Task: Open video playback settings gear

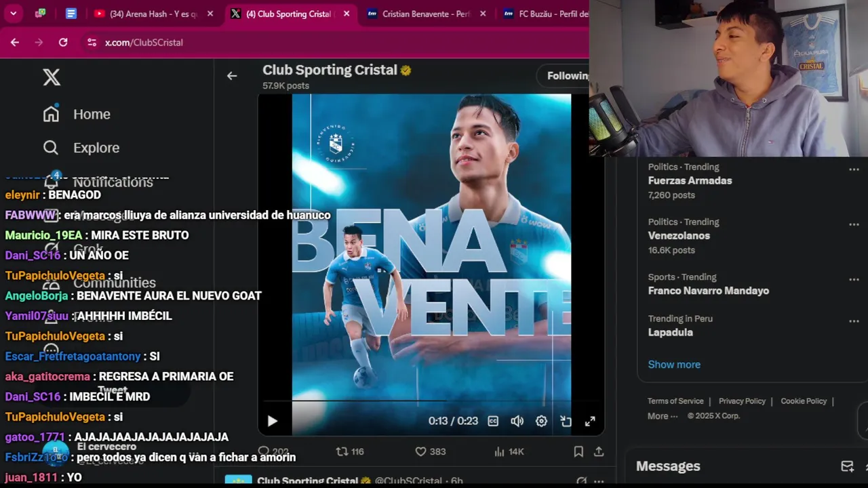Action: pos(541,421)
